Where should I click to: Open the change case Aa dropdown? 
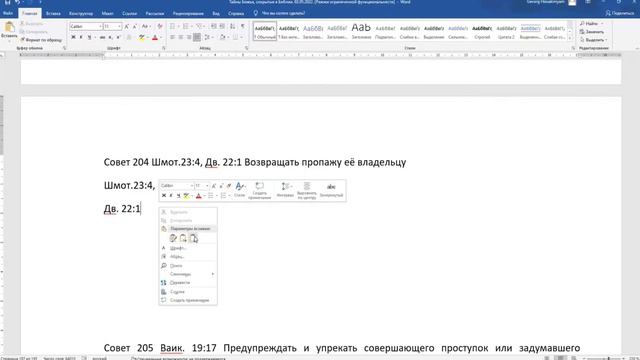pos(145,27)
